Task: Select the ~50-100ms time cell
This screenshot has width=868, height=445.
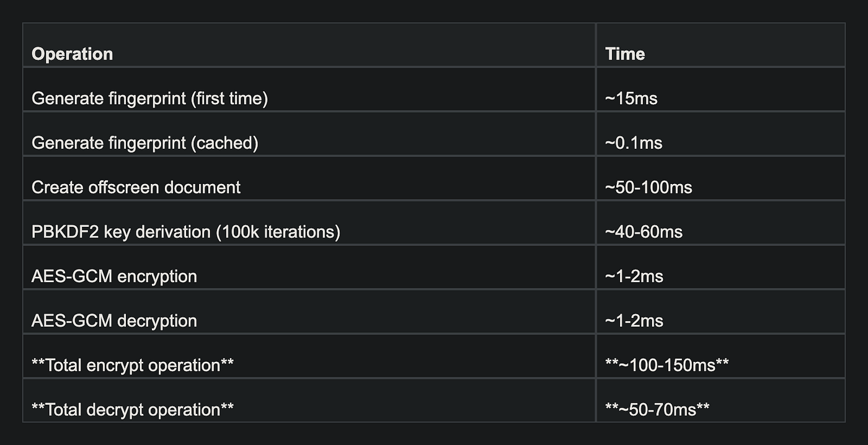Action: pos(720,179)
